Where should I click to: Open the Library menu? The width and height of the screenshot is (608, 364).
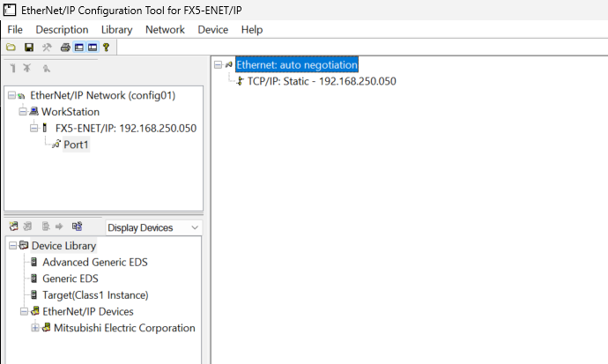coord(116,29)
